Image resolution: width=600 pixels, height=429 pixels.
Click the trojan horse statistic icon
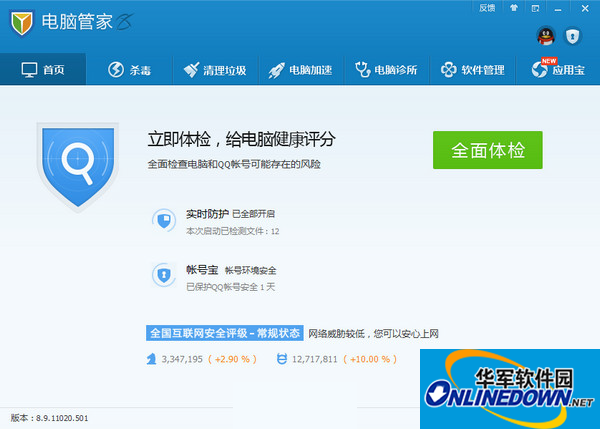click(152, 359)
